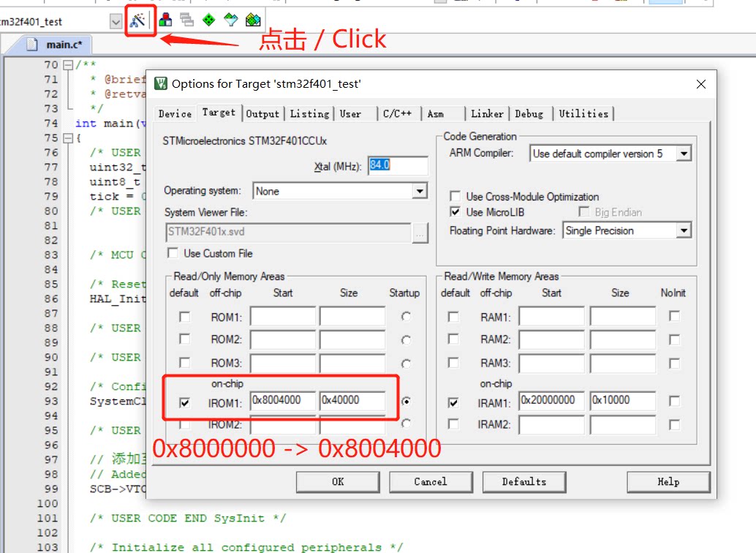Close the Options for Target dialog
This screenshot has width=756, height=553.
pyautogui.click(x=701, y=84)
